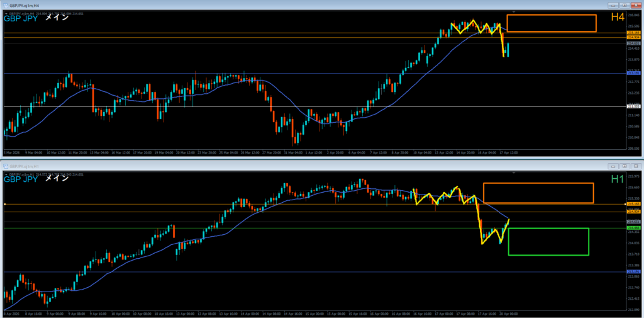
Task: Close the GBPJPY H1 chart window
Action: click(x=636, y=166)
